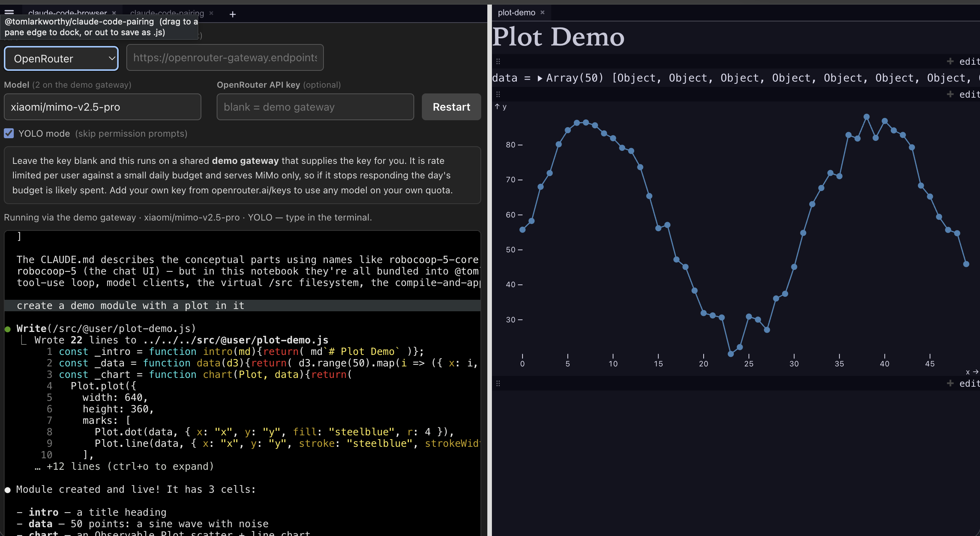Add a new tab with plus icon
The width and height of the screenshot is (980, 536).
(x=232, y=15)
